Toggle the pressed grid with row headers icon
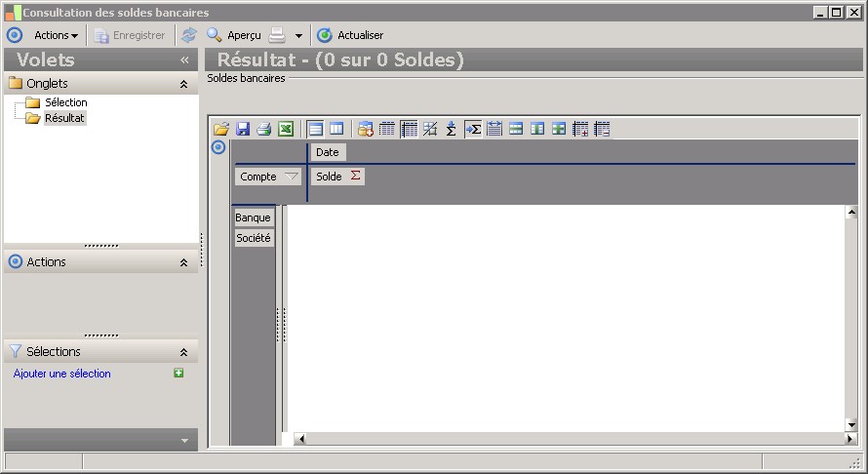Image resolution: width=868 pixels, height=474 pixels. [409, 129]
